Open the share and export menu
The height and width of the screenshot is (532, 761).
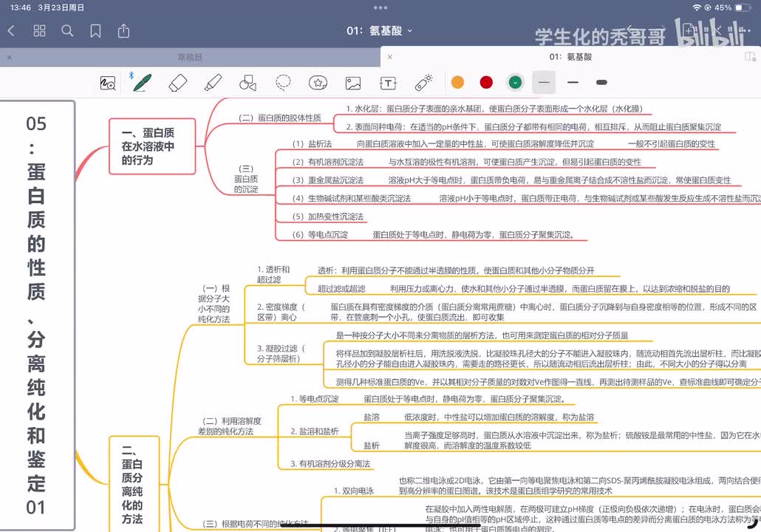click(x=124, y=31)
